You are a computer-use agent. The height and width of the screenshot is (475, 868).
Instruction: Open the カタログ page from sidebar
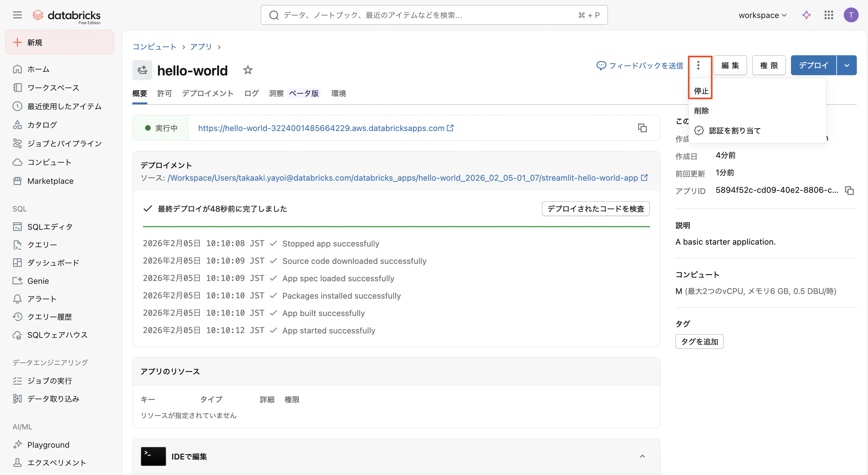(42, 124)
